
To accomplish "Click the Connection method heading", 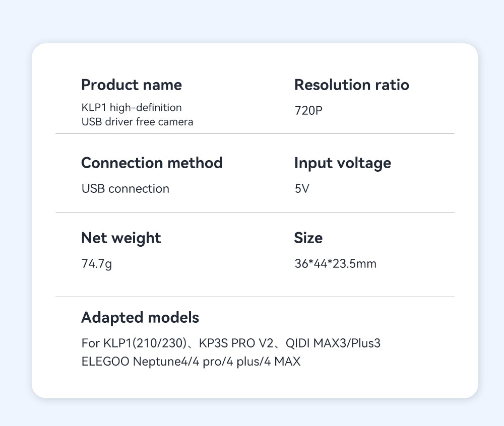I will (152, 163).
